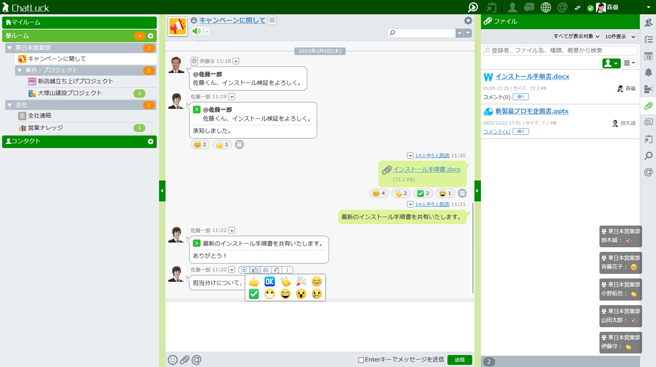
Task: Open room settings gear in chat header
Action: click(468, 21)
